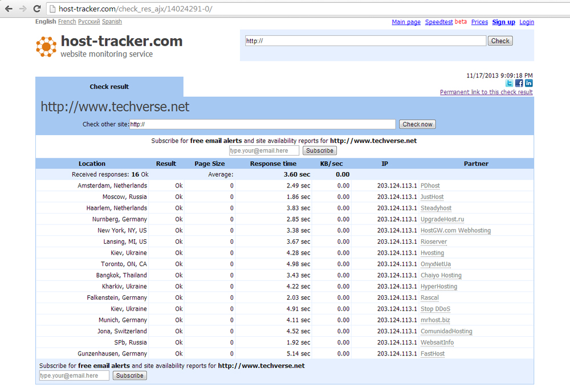Open the Main page link
Image resolution: width=570 pixels, height=392 pixels.
(x=406, y=22)
